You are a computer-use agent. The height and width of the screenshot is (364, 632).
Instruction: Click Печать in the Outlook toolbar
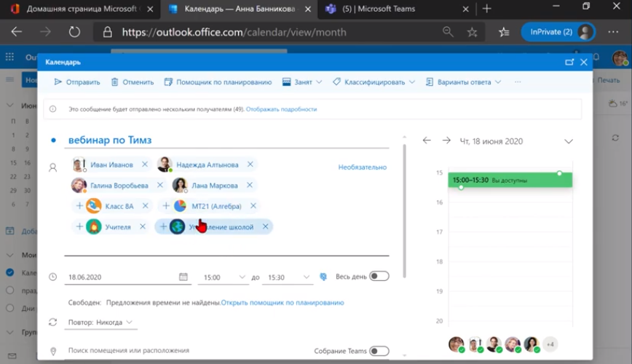coord(608,81)
